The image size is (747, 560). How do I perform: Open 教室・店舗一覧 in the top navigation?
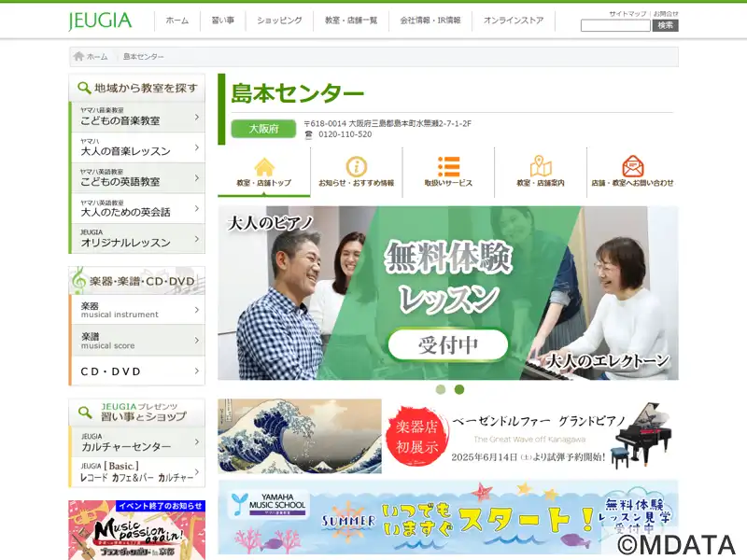tap(351, 21)
